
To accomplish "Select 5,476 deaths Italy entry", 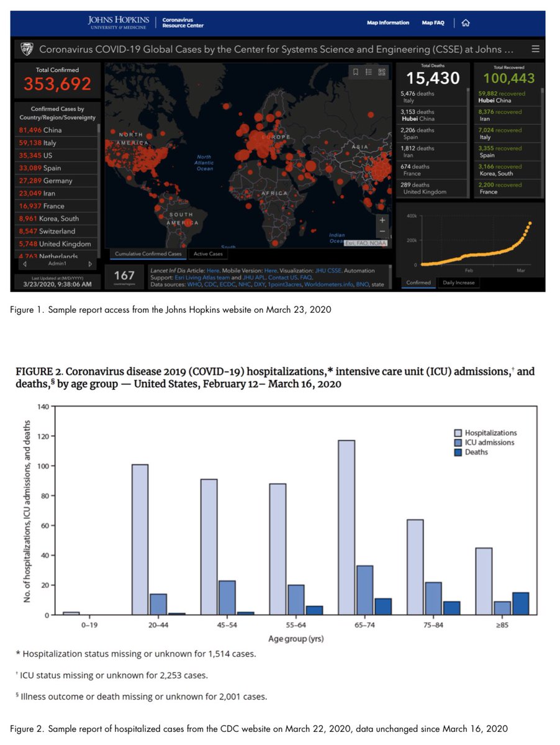I will tap(431, 97).
